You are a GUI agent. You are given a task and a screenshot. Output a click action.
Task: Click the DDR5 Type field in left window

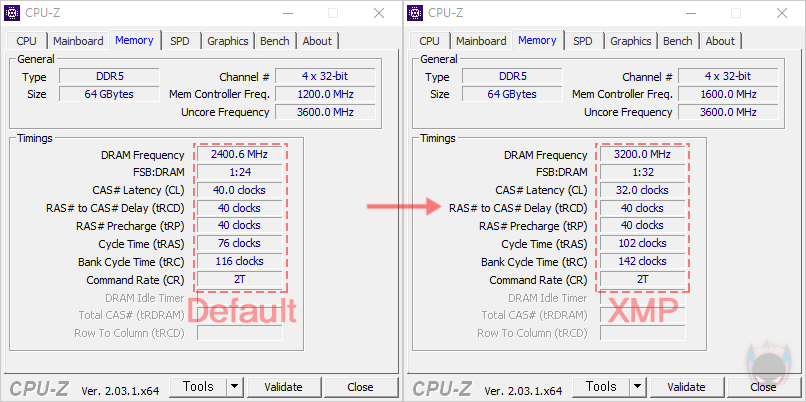click(109, 77)
